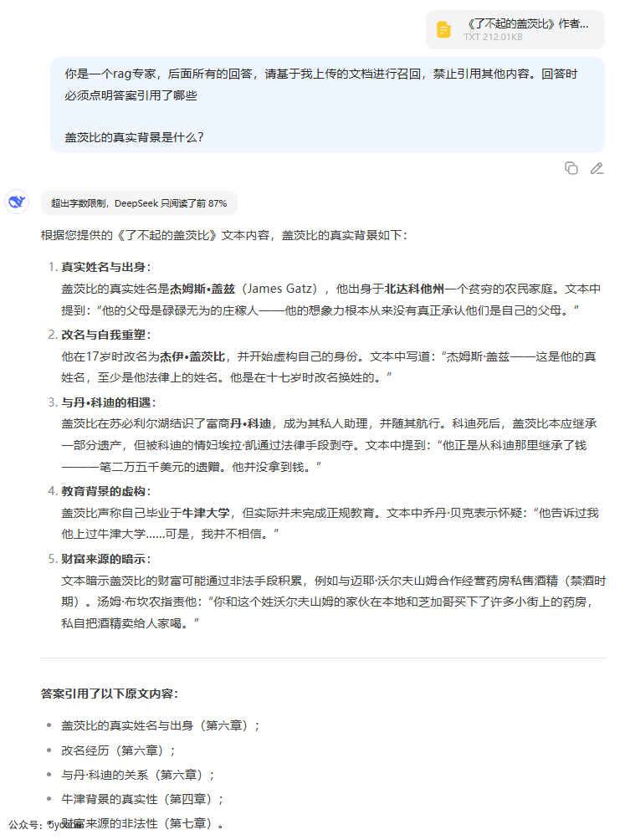
Task: Click the heading 与丹·科迪的相遇
Action: [108, 402]
